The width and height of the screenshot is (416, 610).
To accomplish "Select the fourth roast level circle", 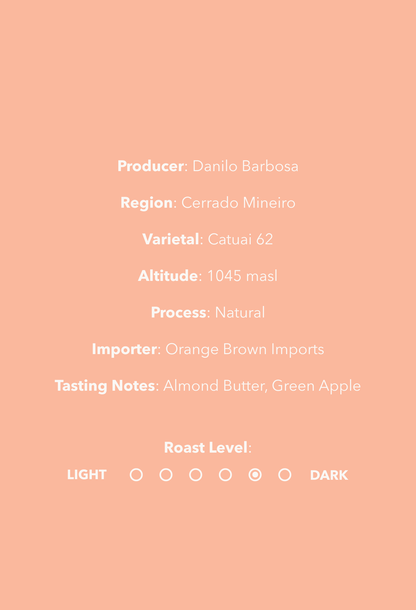I will click(x=225, y=475).
